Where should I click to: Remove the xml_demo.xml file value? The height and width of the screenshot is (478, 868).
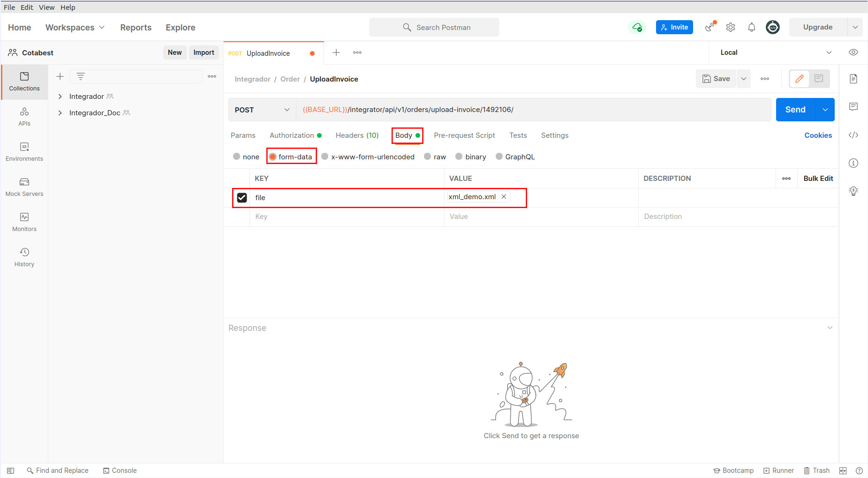(504, 197)
